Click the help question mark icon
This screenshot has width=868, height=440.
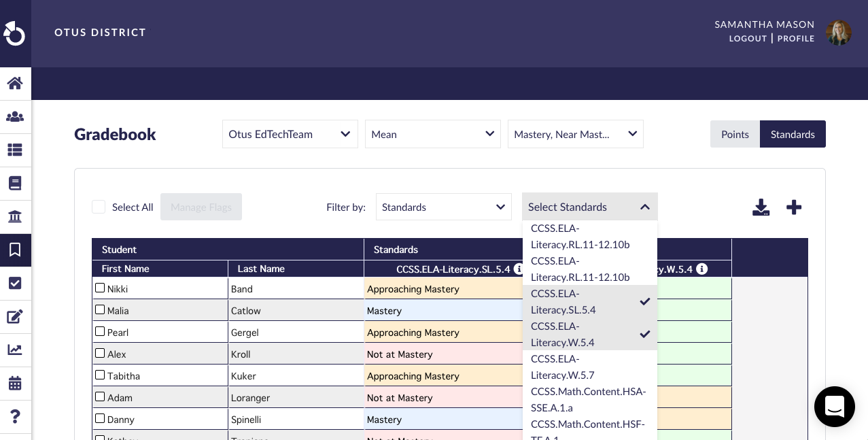point(15,416)
